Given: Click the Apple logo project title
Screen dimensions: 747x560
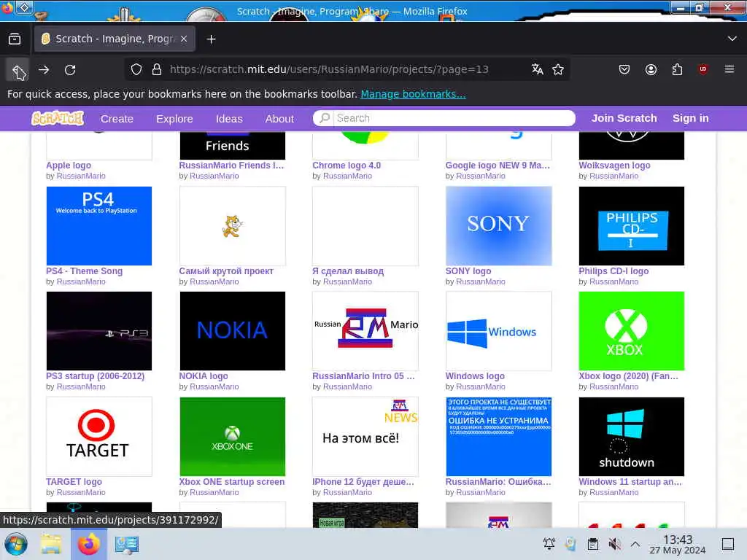Looking at the screenshot, I should click(x=69, y=166).
